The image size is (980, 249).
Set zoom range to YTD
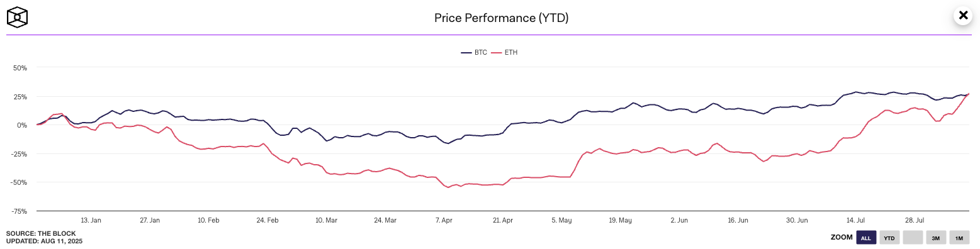coord(889,238)
